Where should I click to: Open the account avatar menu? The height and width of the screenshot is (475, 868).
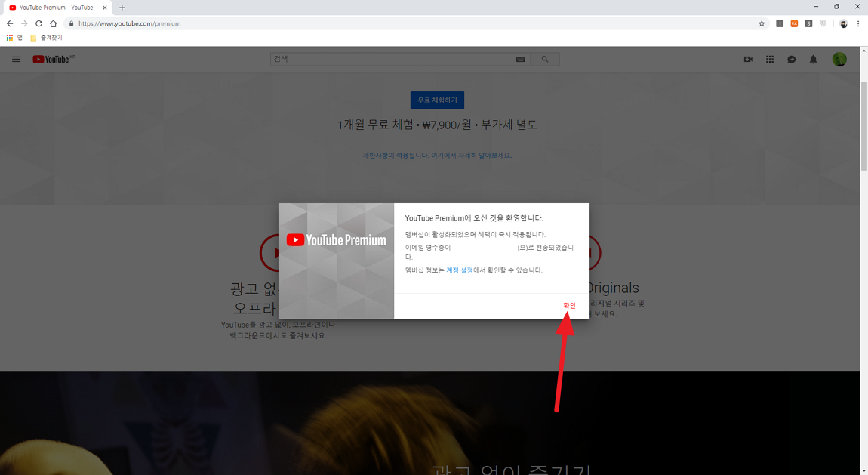(x=839, y=59)
